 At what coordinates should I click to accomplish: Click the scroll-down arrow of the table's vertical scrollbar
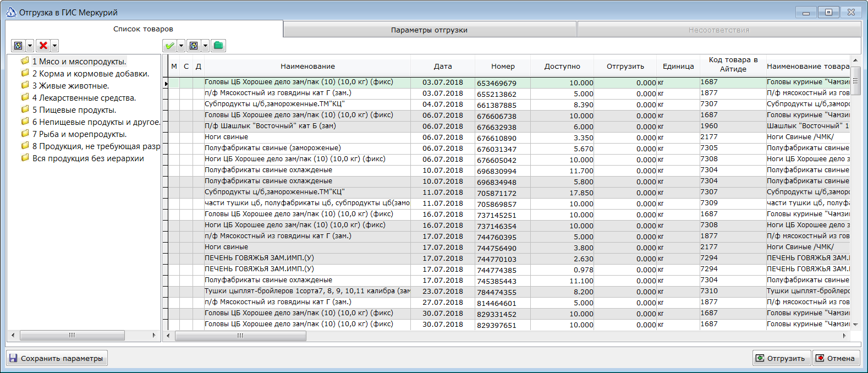tap(855, 325)
